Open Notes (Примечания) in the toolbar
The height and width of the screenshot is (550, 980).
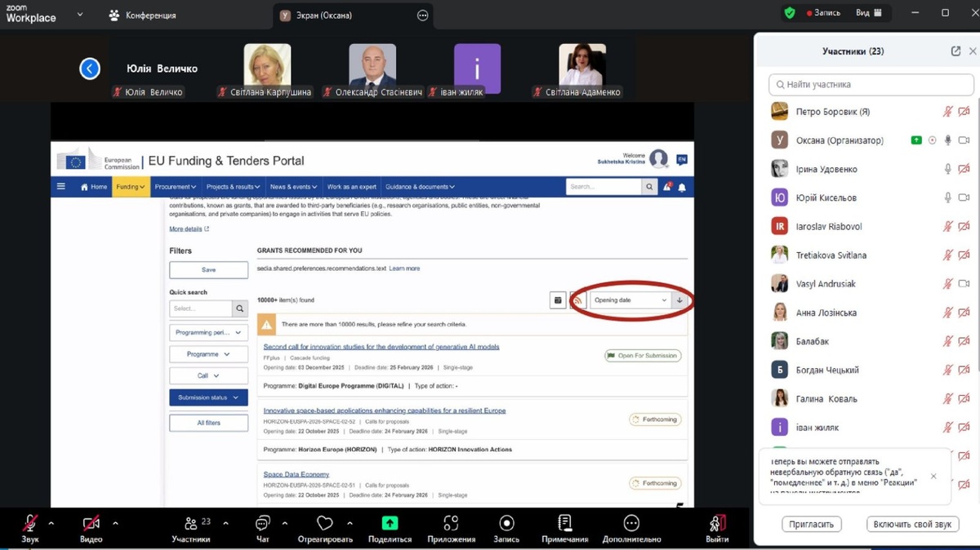tap(564, 523)
